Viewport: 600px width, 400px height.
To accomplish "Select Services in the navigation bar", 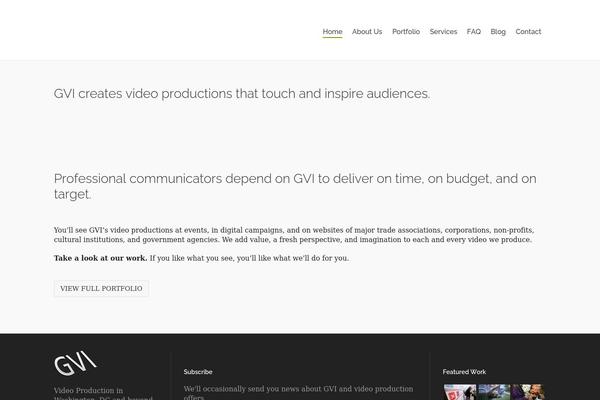I will (443, 32).
